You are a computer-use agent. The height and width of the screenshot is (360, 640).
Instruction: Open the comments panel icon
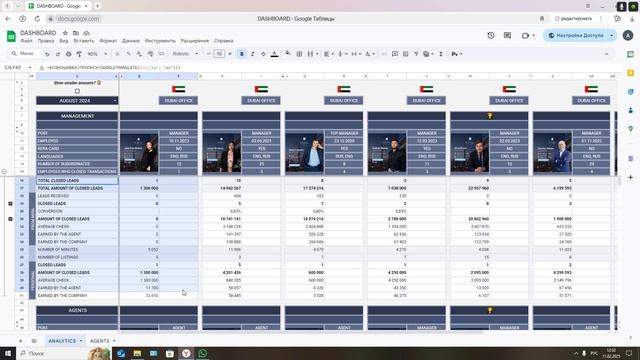pyautogui.click(x=507, y=36)
